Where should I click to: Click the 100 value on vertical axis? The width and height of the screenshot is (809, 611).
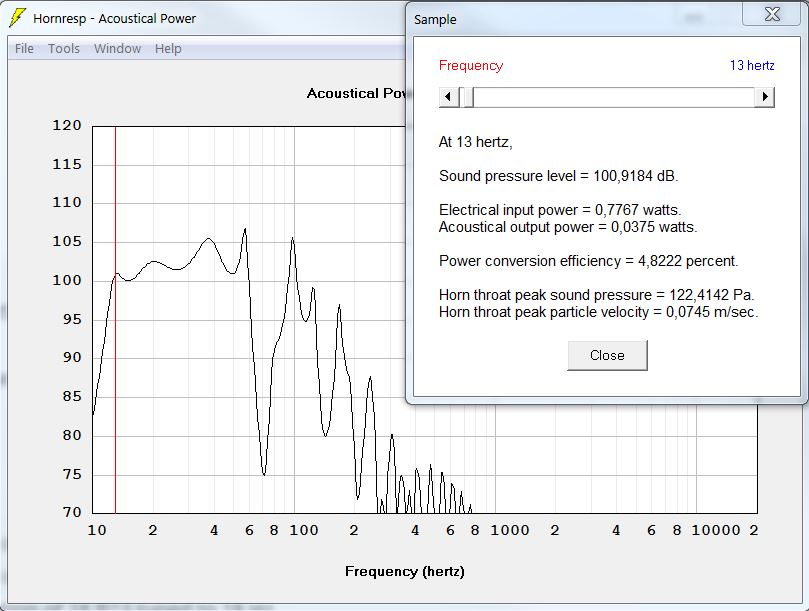(67, 280)
